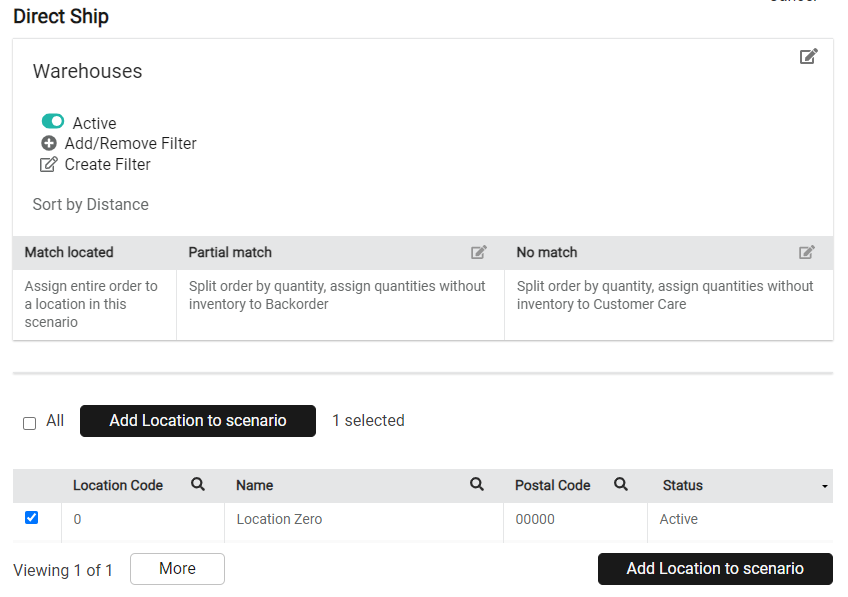Open search for Location Code column
This screenshot has height=597, width=848.
tap(197, 484)
